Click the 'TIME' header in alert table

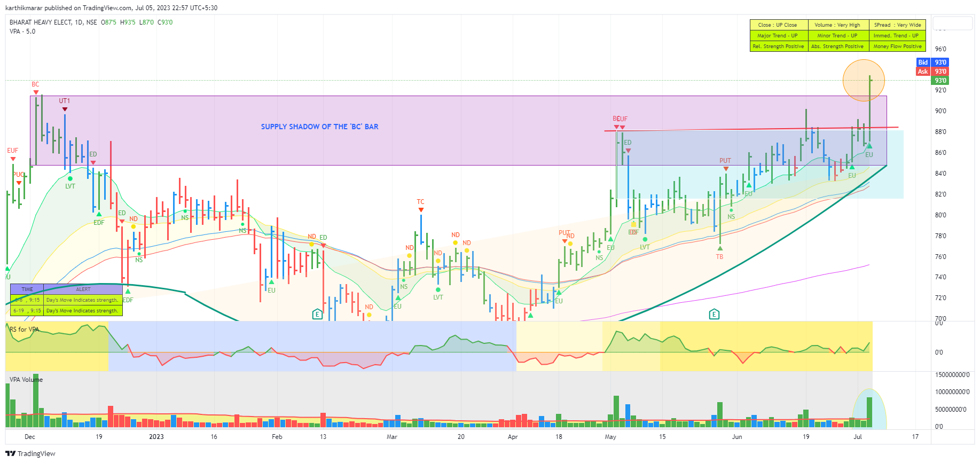point(27,289)
